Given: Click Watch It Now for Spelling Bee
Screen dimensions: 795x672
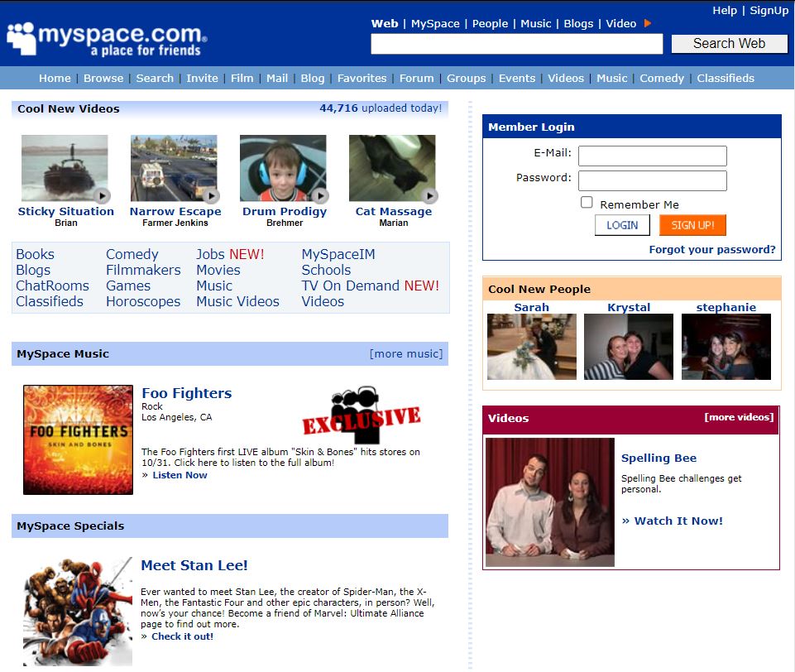Looking at the screenshot, I should pos(675,521).
